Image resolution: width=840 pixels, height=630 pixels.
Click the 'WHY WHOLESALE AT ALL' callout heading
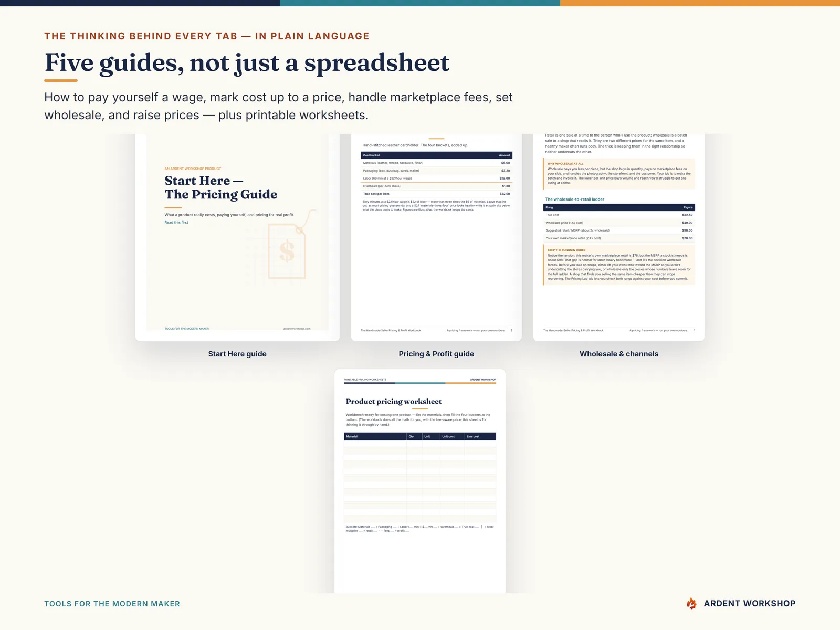pyautogui.click(x=565, y=164)
